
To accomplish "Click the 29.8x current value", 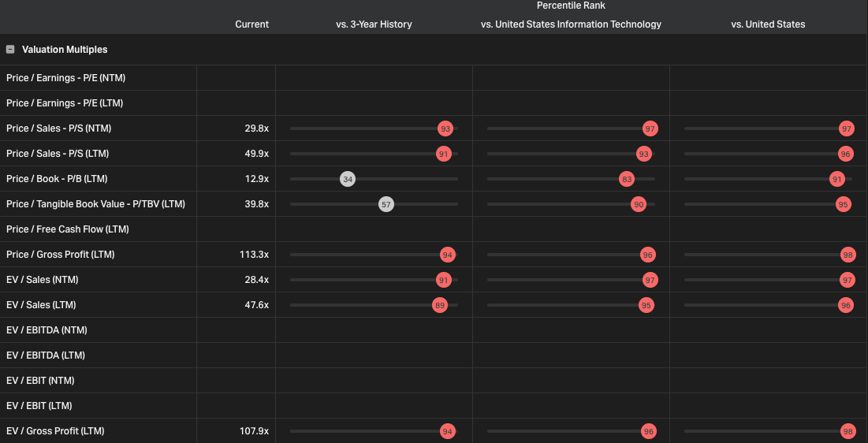I will pos(257,128).
